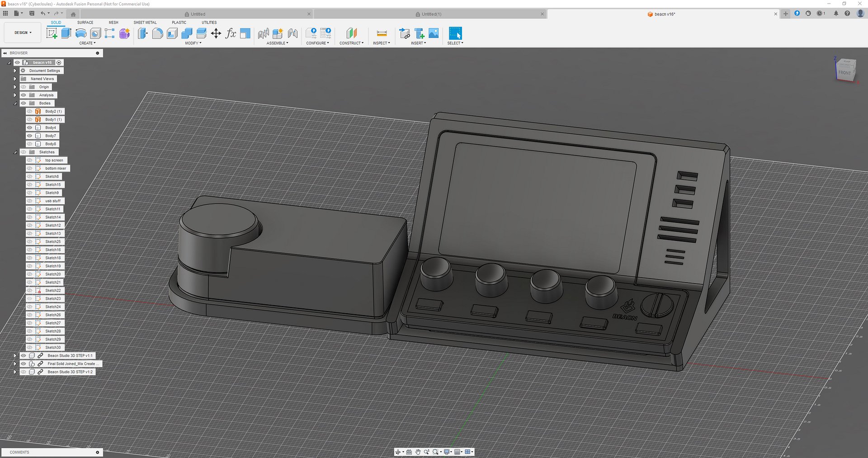Expand the Analysis folder
This screenshot has width=868, height=458.
click(x=15, y=95)
